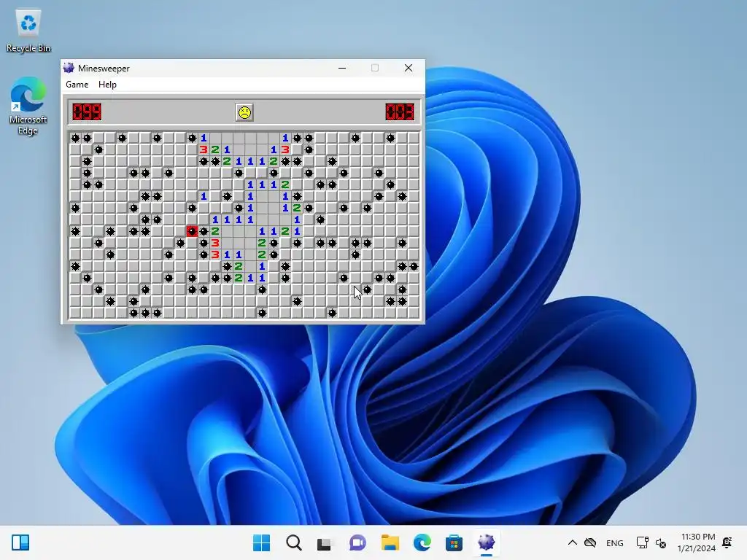Open the notification center icon
The height and width of the screenshot is (560, 747).
727,542
